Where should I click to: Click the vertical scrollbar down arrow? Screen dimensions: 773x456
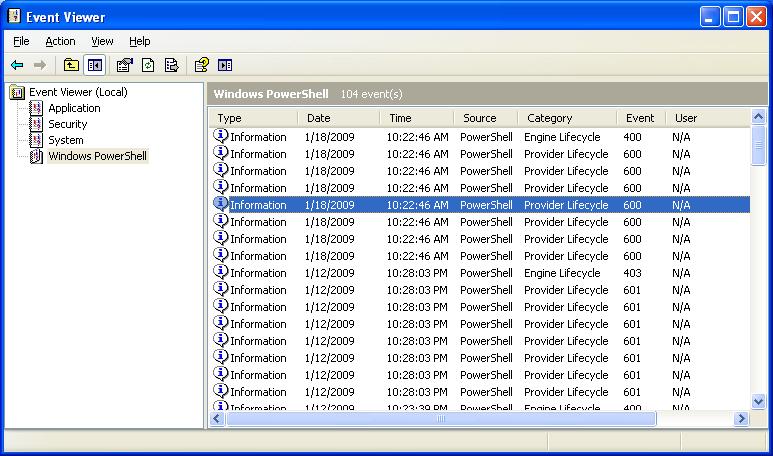coord(759,401)
